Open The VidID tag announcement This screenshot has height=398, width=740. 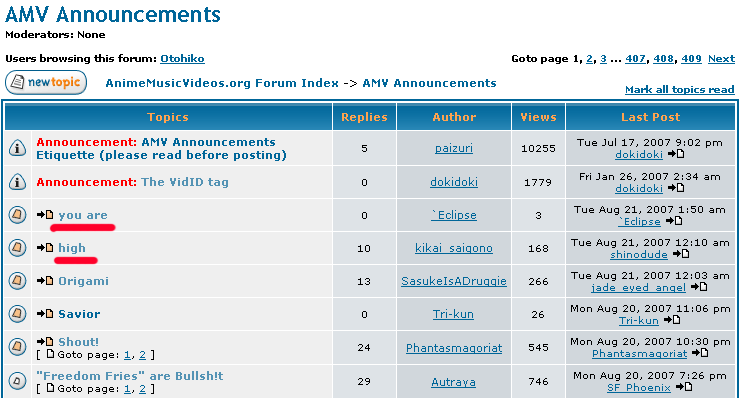pos(185,182)
